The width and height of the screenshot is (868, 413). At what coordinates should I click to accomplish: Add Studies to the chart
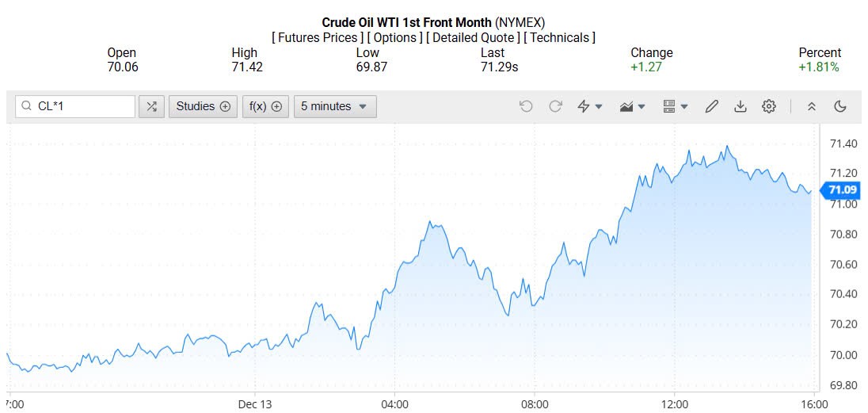click(203, 106)
